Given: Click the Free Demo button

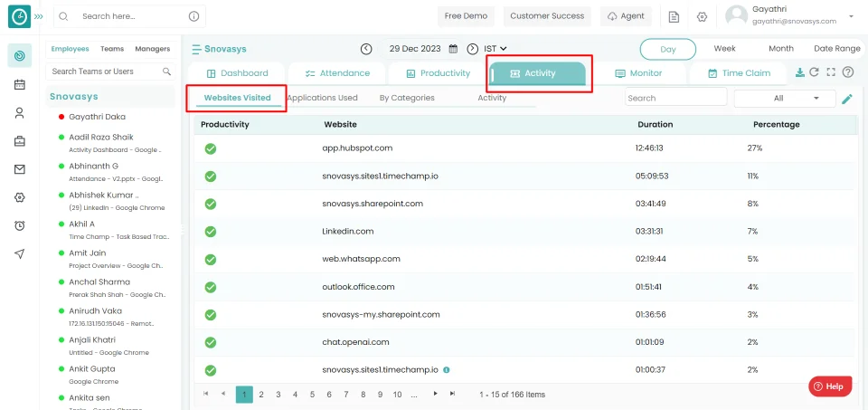Looking at the screenshot, I should point(467,16).
